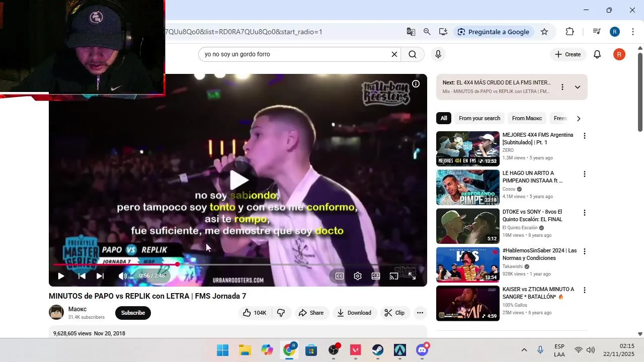
Task: Click the Clip button
Action: click(395, 313)
